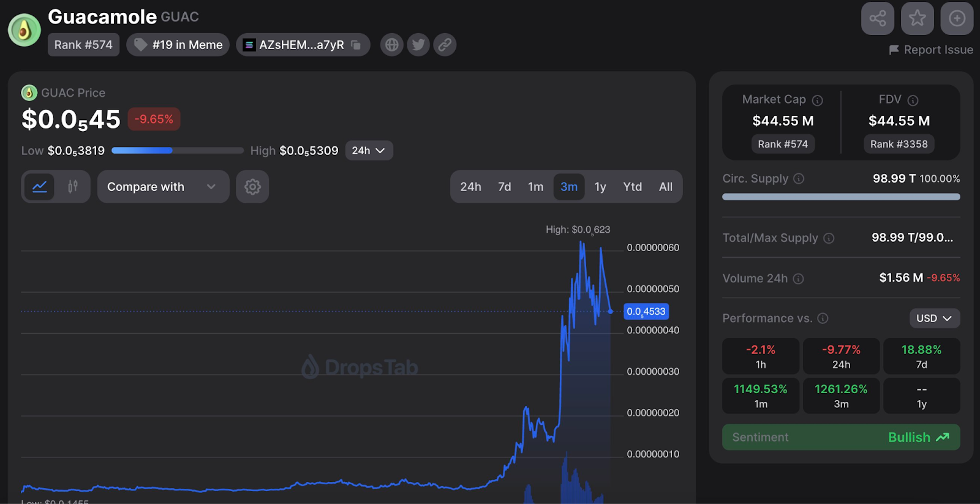
Task: Click the Rank #574 header badge
Action: coord(83,45)
